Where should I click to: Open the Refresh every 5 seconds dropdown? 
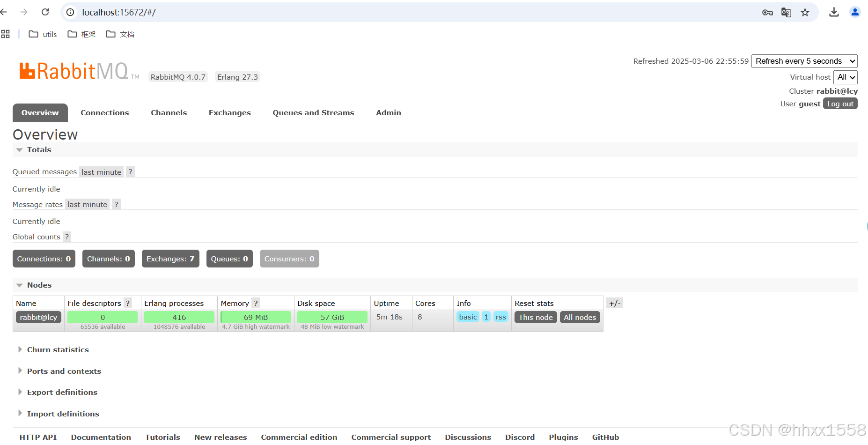pyautogui.click(x=804, y=61)
